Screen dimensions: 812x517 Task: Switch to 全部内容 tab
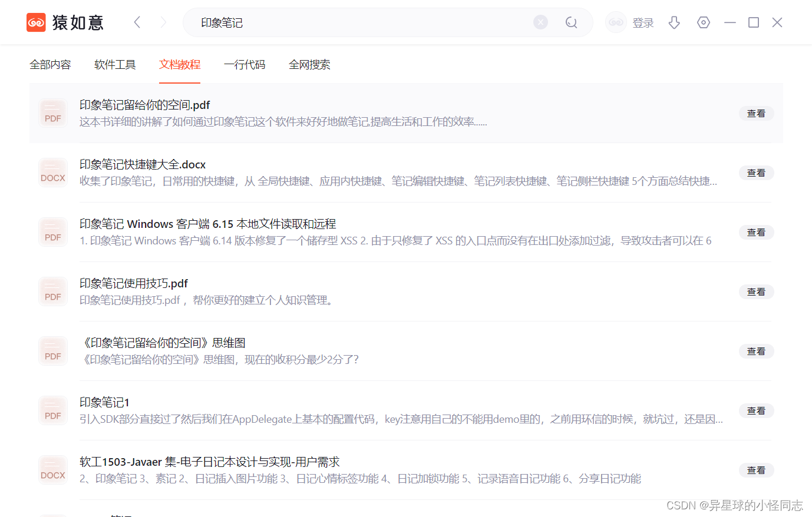pos(50,65)
